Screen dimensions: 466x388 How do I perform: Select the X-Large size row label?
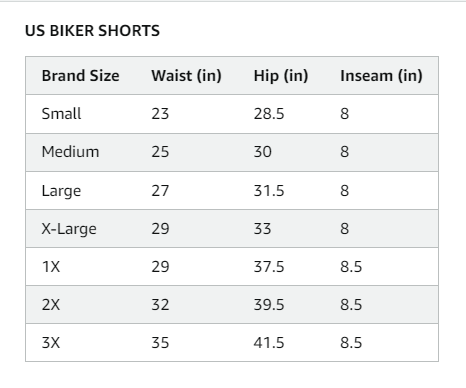(x=69, y=229)
